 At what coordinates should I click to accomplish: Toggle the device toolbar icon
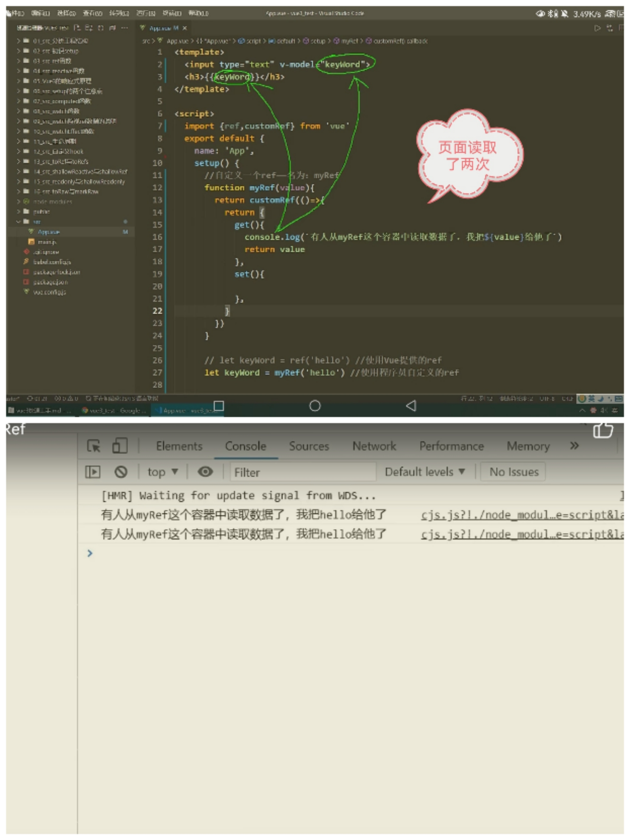tap(120, 446)
